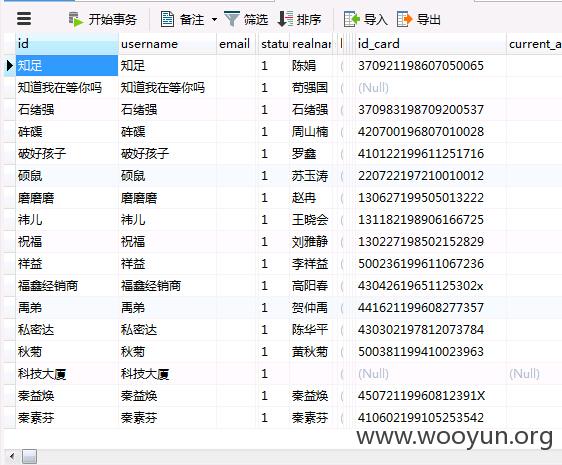Sort by the id column header
Viewport: 562px width, 465px height.
point(67,44)
